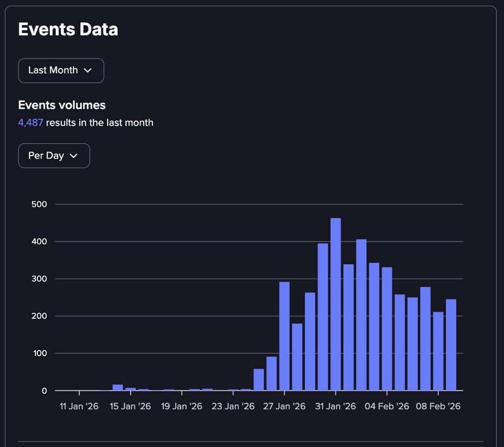The image size is (504, 447).
Task: Click the Events volumes heading
Action: (x=62, y=105)
